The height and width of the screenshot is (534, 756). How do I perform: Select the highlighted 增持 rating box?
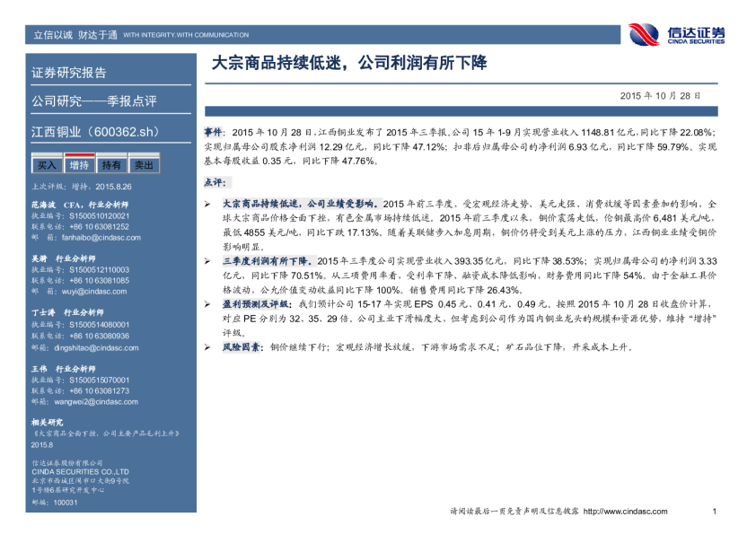click(x=79, y=165)
